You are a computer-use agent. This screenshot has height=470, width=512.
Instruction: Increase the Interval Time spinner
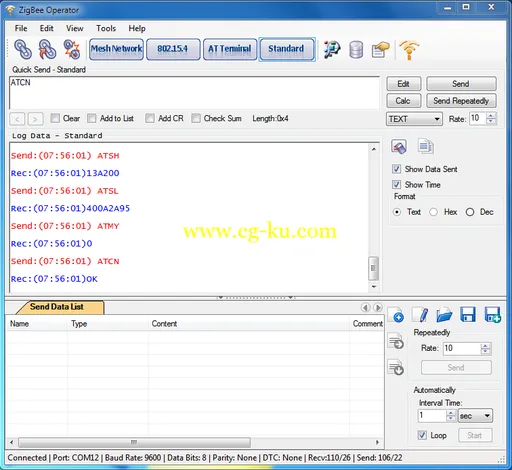pyautogui.click(x=451, y=413)
